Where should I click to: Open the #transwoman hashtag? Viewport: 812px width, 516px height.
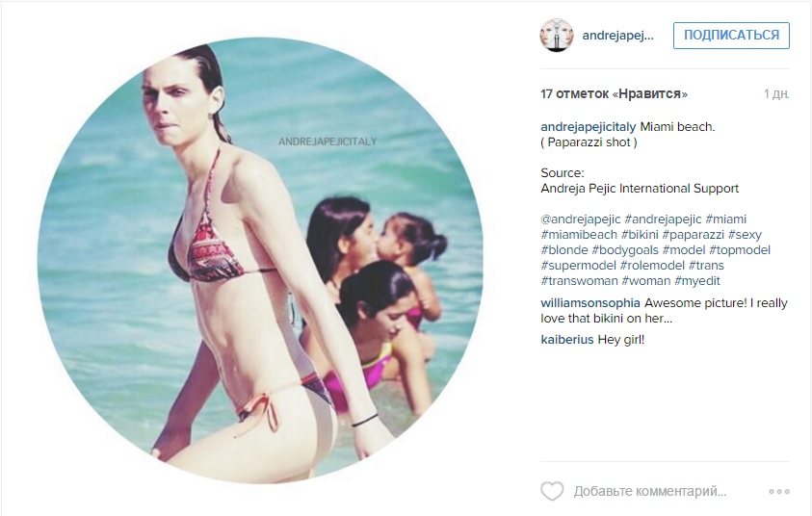(580, 281)
